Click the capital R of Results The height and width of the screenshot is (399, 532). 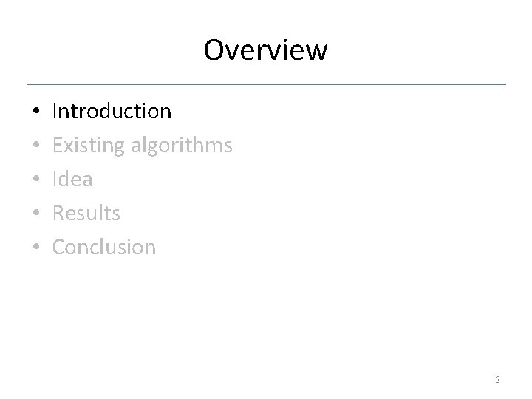tap(58, 213)
